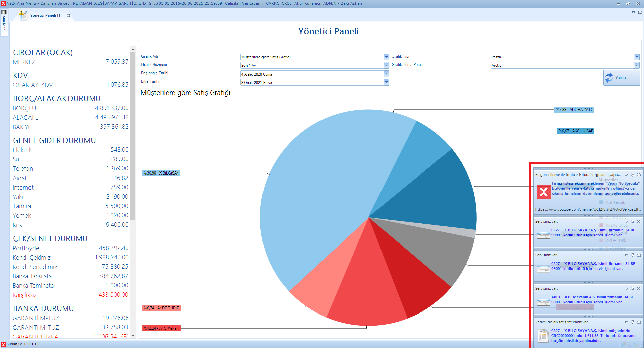Screen dimensions: 644x348
Task: Close the Yönetici Paneli tab using its X
Action: click(69, 16)
